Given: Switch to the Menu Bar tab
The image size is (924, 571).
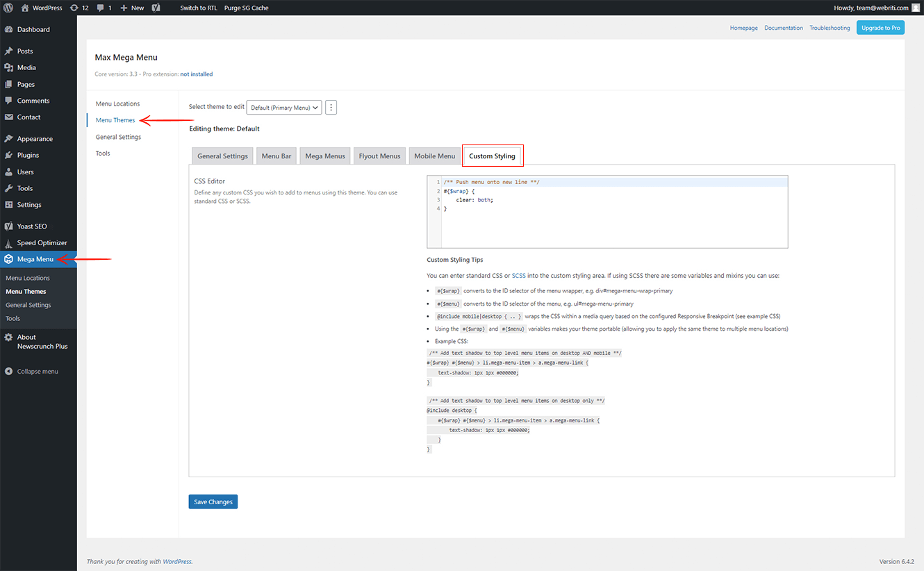Looking at the screenshot, I should pyautogui.click(x=277, y=156).
